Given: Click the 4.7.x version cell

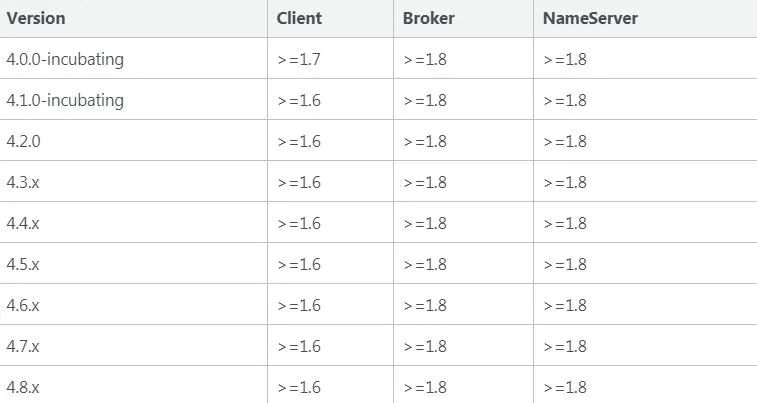Looking at the screenshot, I should pos(23,347).
